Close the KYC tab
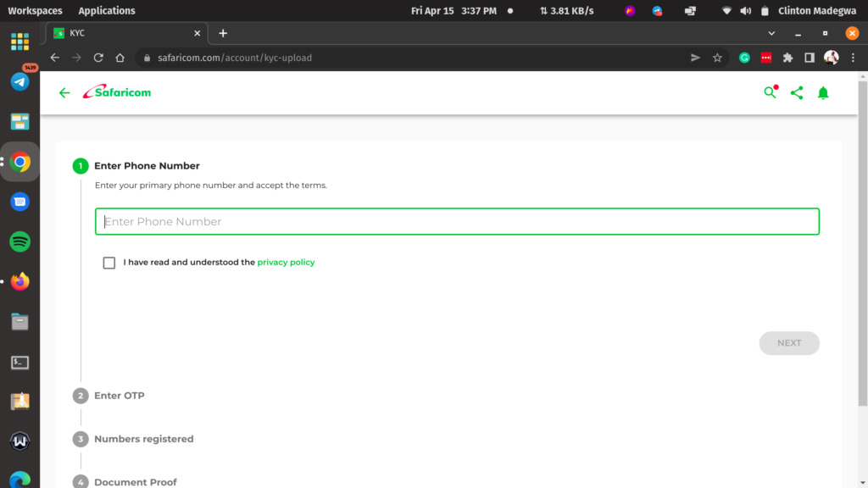The image size is (868, 488). [197, 33]
